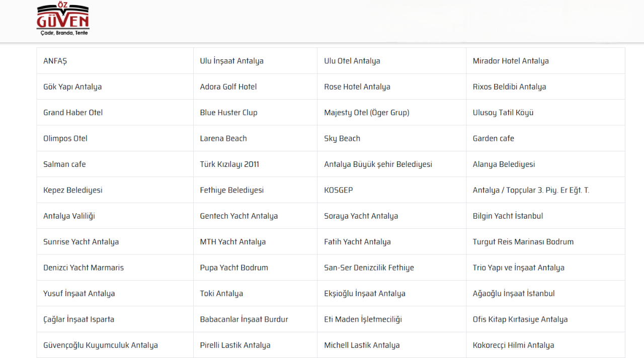Click Turgut Reis Marinası Bodrum entry
This screenshot has width=644, height=358.
(523, 242)
